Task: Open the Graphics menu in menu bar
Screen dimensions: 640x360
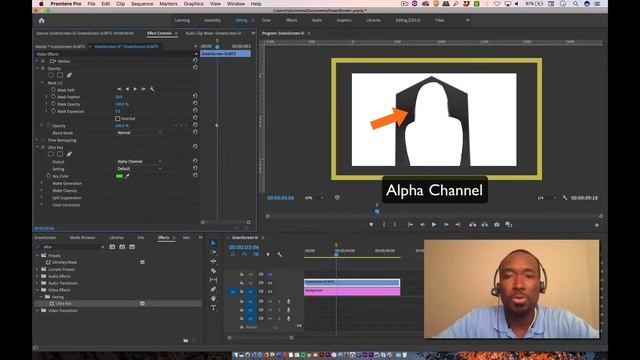Action: 193,4
